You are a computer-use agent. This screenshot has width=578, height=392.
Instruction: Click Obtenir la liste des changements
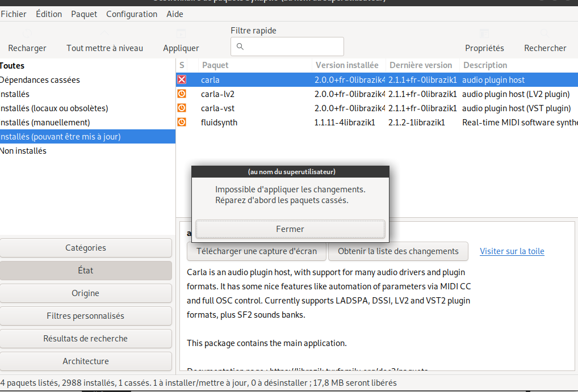point(398,251)
